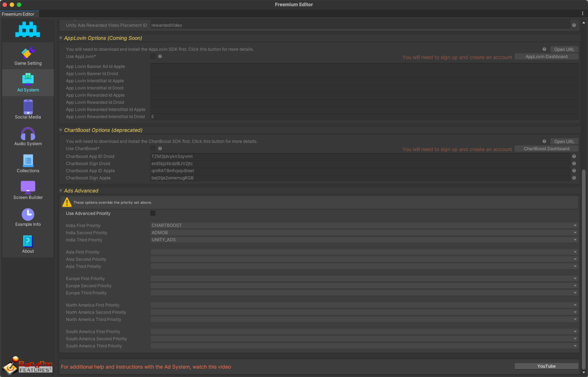Collapse the Ads Advanced section
The width and height of the screenshot is (588, 377).
click(61, 191)
